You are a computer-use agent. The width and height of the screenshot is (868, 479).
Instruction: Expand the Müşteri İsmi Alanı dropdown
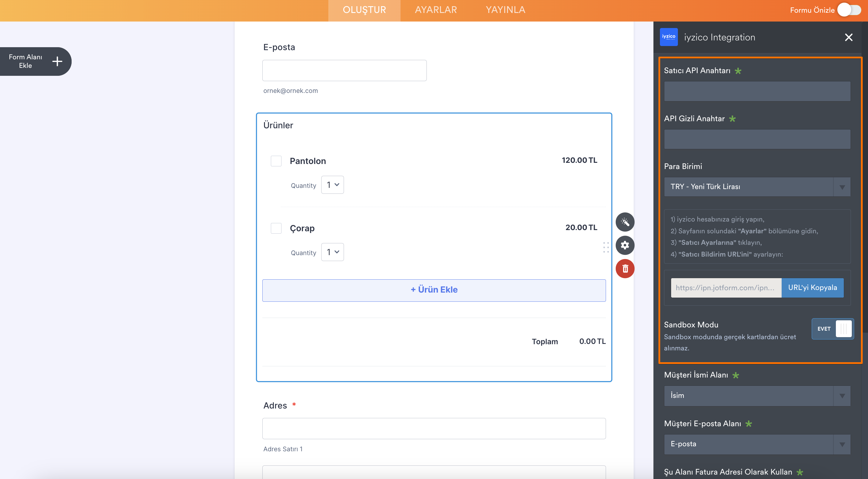tap(757, 396)
